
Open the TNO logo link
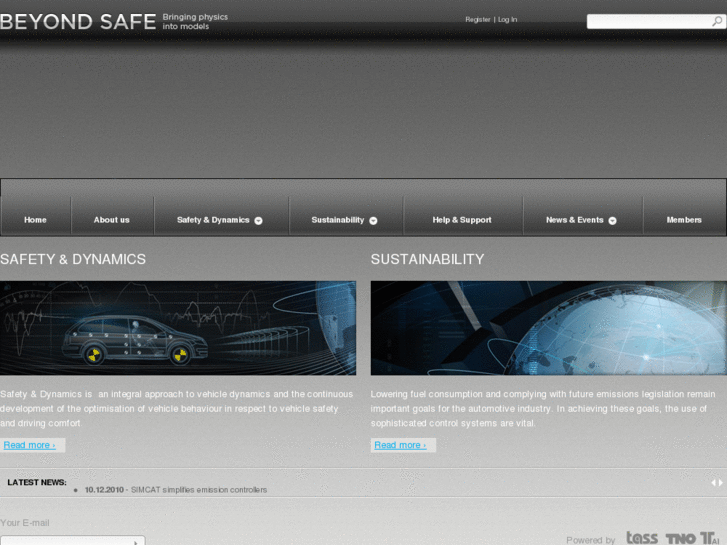[681, 539]
